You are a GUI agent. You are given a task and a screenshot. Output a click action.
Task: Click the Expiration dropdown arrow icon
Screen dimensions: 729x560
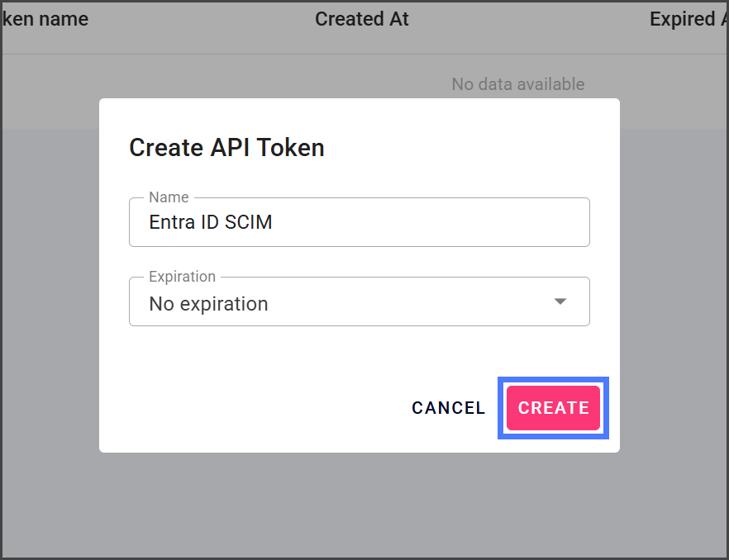pos(560,302)
